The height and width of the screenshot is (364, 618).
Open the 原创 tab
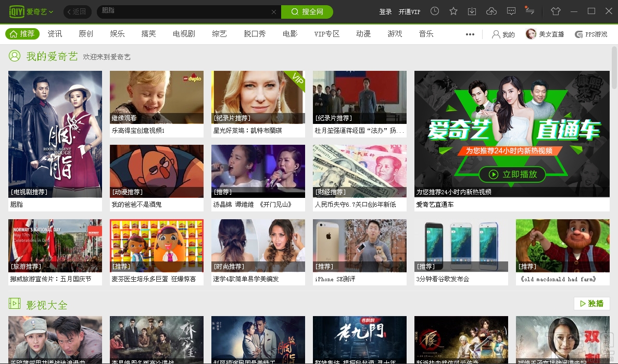86,34
